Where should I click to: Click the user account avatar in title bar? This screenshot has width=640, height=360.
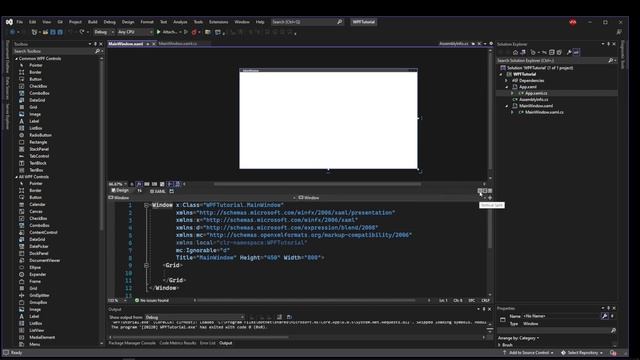click(573, 22)
